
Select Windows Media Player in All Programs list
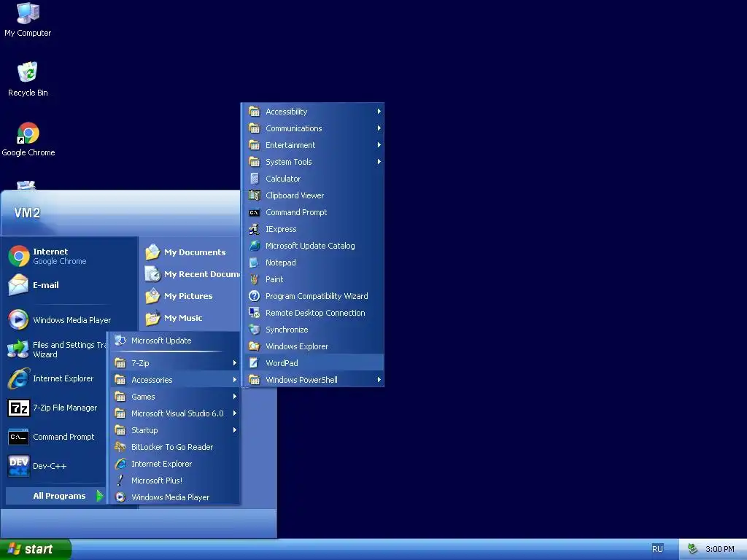(174, 497)
